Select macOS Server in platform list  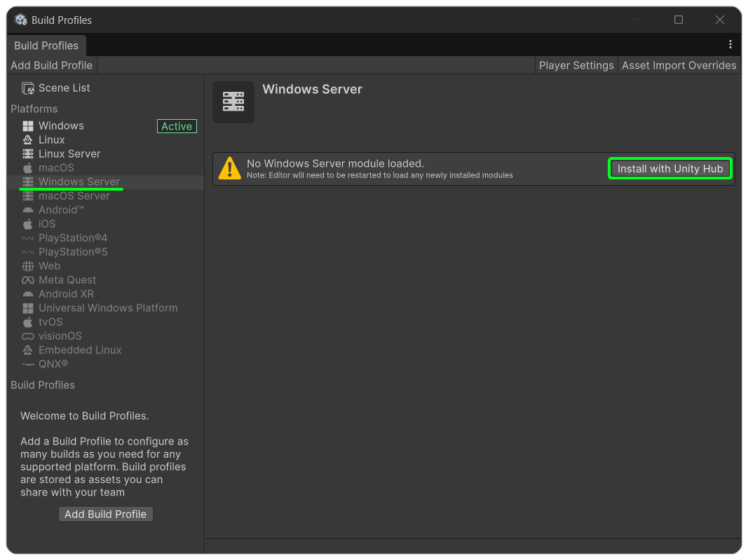pos(74,196)
